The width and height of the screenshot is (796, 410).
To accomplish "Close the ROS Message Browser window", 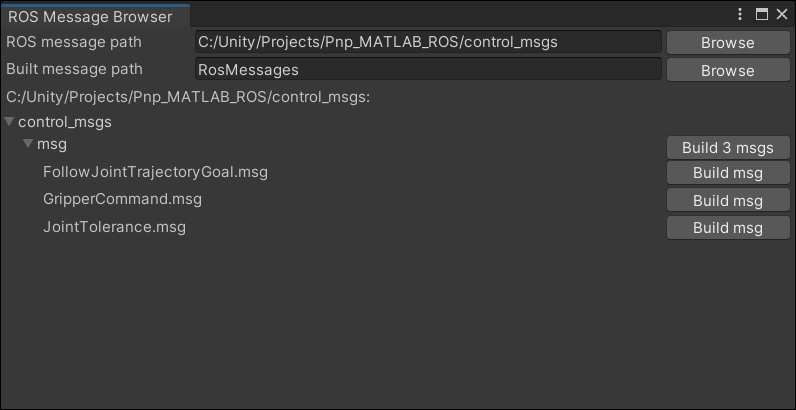I will click(x=780, y=14).
